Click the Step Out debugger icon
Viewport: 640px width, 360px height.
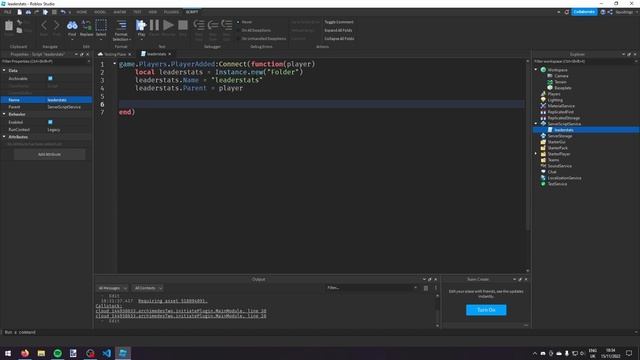(227, 25)
